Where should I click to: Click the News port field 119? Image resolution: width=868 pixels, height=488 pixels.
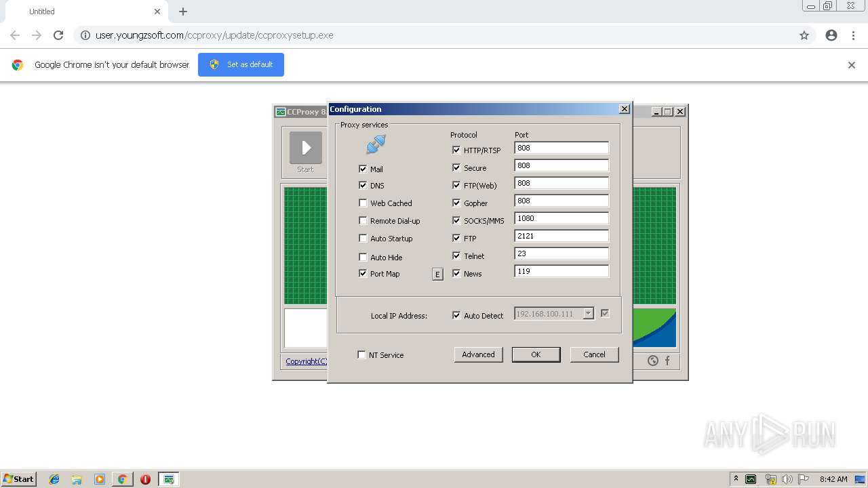pos(561,271)
